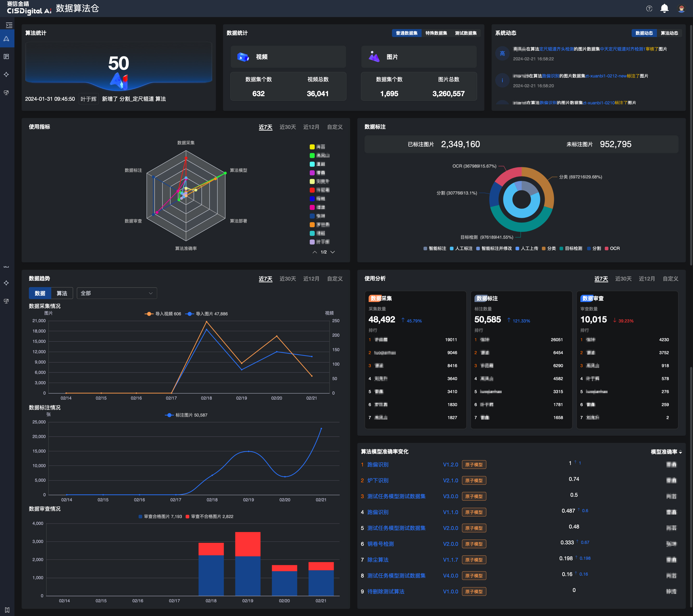Click the round i info icon in 系统动态
The width and height of the screenshot is (693, 616).
[502, 81]
